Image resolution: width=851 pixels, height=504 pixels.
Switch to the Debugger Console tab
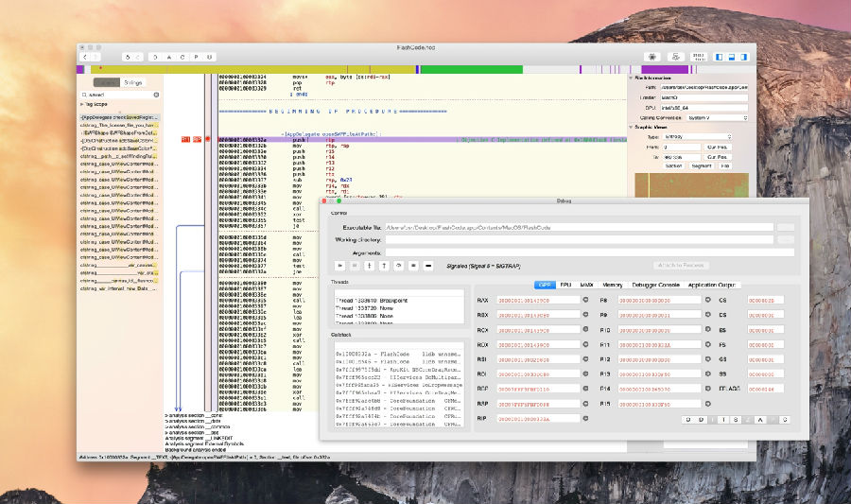pos(655,284)
